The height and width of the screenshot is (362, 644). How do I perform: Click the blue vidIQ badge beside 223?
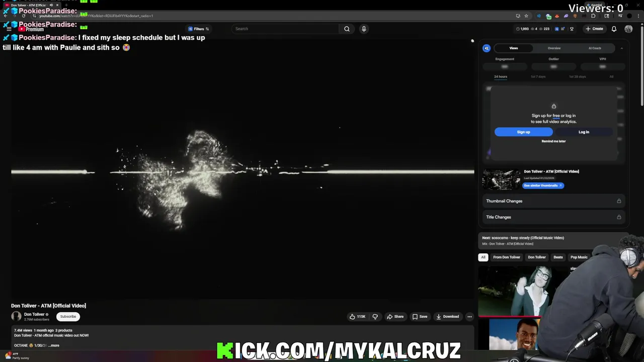click(x=556, y=29)
